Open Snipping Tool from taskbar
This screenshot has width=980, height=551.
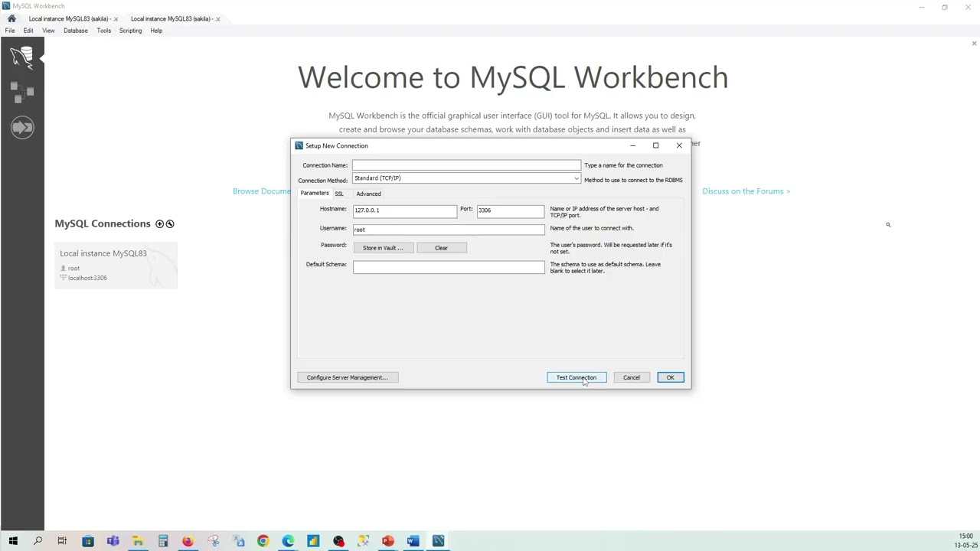(x=213, y=541)
